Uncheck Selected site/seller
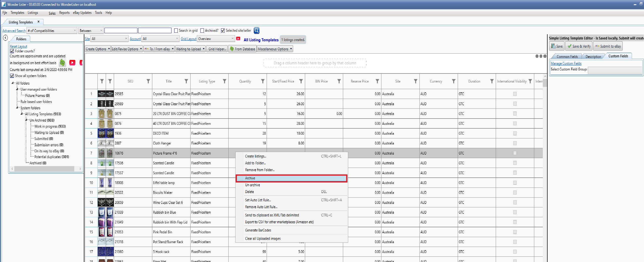The height and width of the screenshot is (262, 644). pos(223,30)
